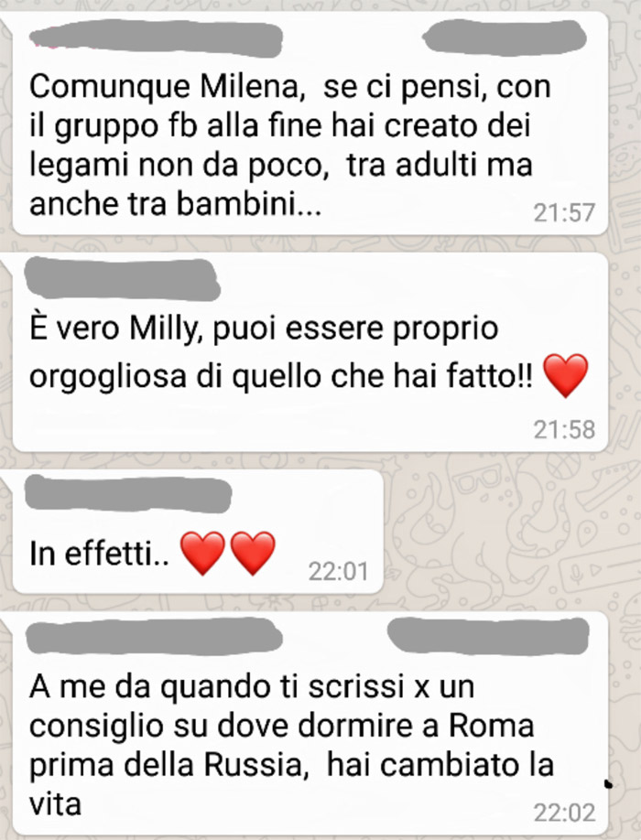Tap the second heart after "In effetti.."
The height and width of the screenshot is (840, 641).
[253, 554]
